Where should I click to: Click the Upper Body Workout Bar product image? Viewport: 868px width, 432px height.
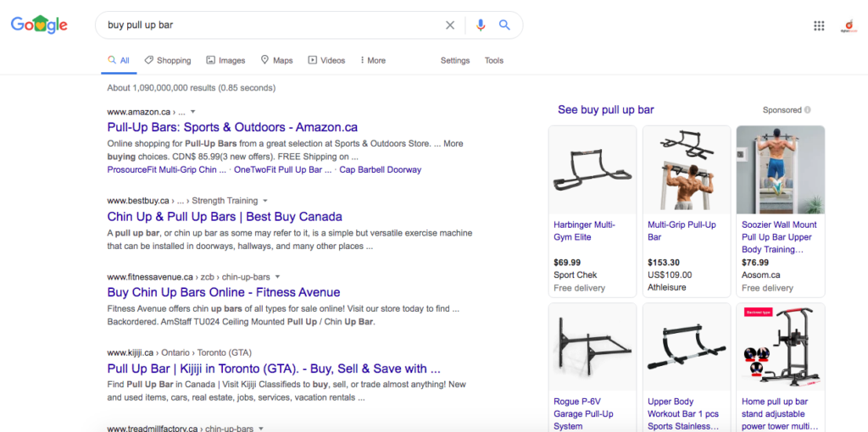coord(687,346)
